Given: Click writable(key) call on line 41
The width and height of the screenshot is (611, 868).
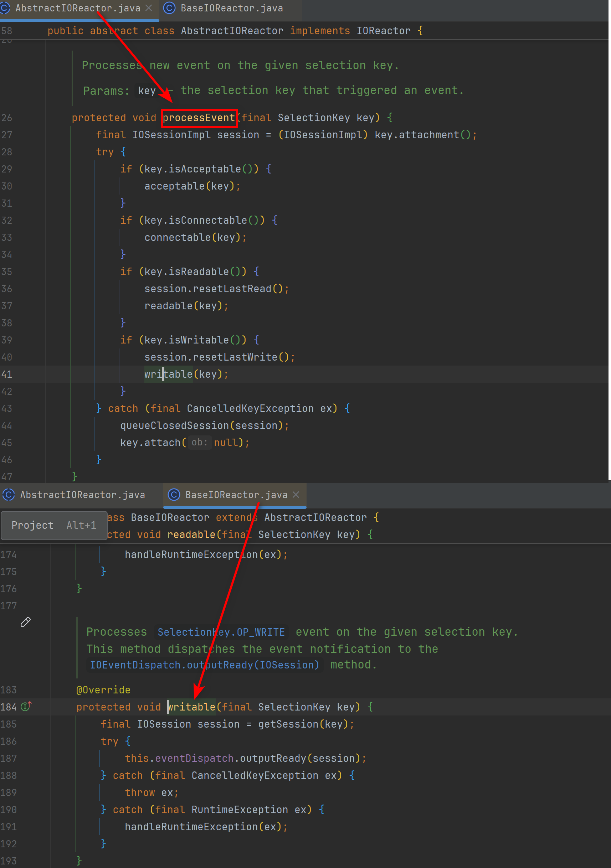Looking at the screenshot, I should [186, 374].
